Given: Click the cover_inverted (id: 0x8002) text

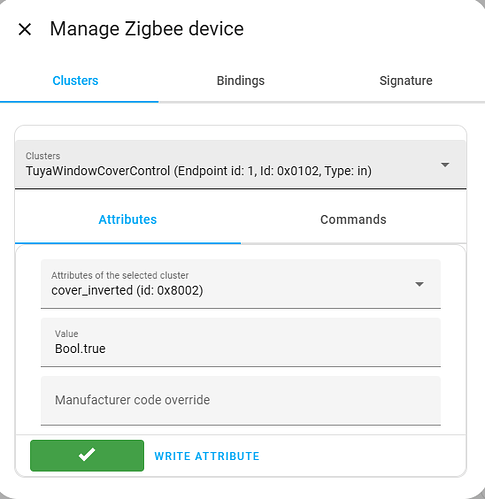Looking at the screenshot, I should tap(127, 290).
